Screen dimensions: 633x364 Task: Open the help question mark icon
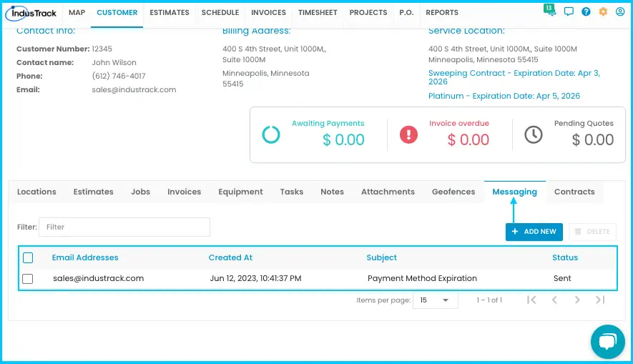586,11
